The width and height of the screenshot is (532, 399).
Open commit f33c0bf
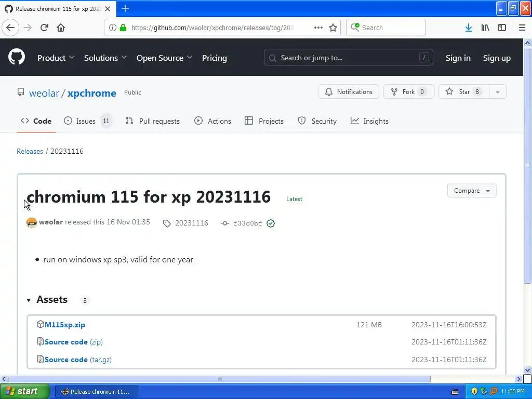pos(248,223)
